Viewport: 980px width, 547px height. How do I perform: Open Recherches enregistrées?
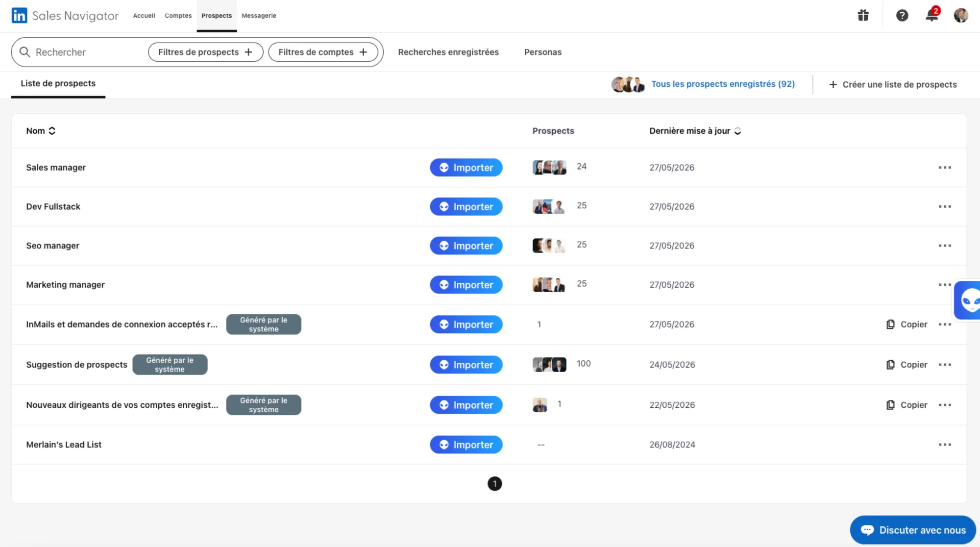pos(448,52)
